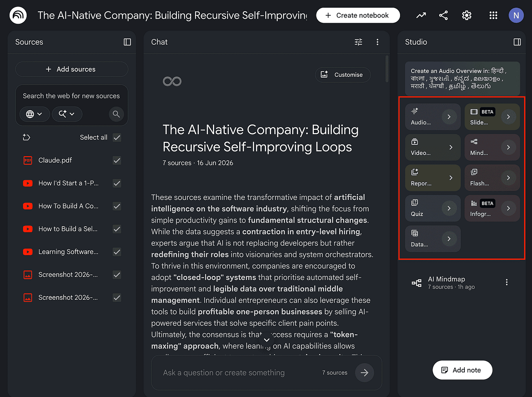Click the PDF icon for Claude.pdf
This screenshot has height=397, width=532.
pyautogui.click(x=28, y=160)
